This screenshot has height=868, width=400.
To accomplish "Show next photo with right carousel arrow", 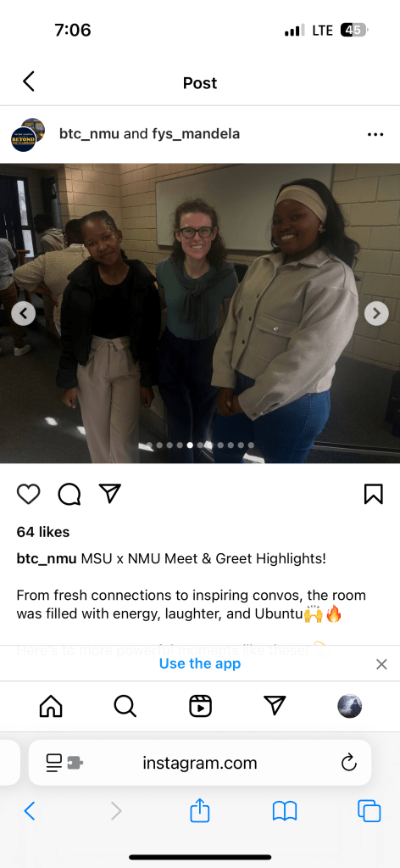I will coord(376,314).
